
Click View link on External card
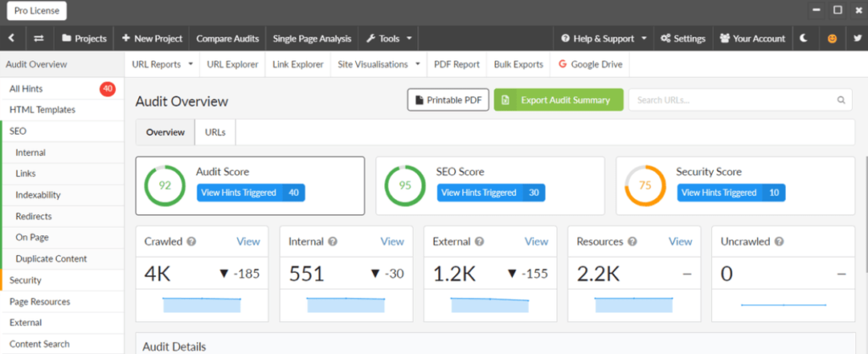(x=537, y=241)
